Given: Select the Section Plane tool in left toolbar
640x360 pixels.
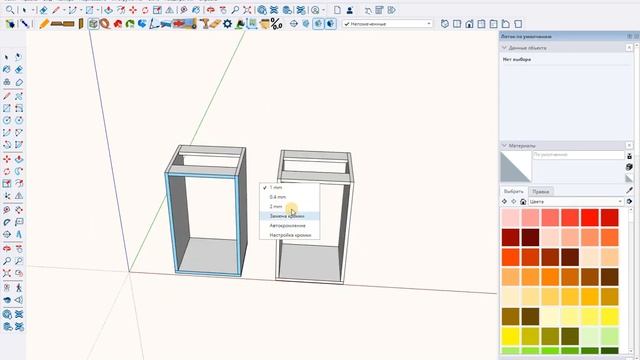Looking at the screenshot, I should (x=7, y=235).
